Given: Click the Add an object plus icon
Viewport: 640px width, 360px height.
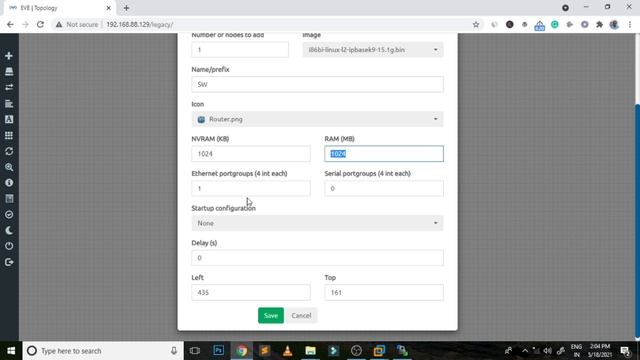Looking at the screenshot, I should coord(9,56).
